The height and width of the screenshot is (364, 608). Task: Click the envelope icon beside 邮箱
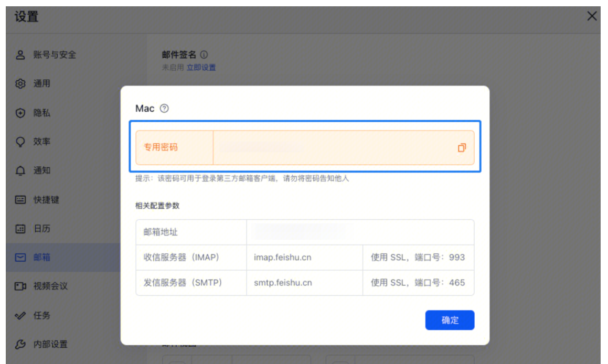20,258
